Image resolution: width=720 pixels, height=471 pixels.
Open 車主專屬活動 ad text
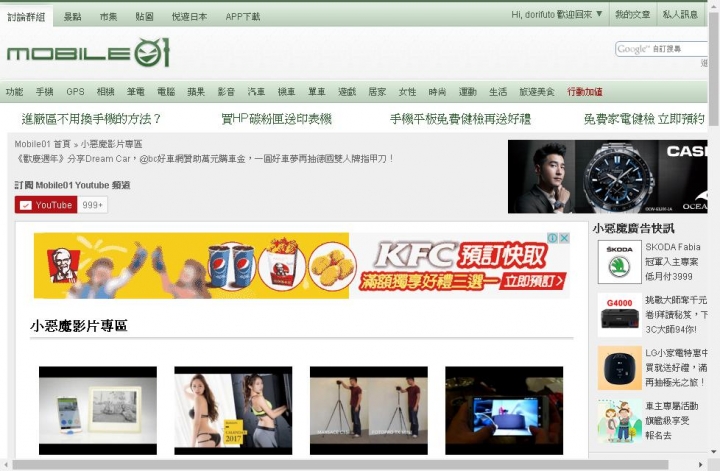[672, 421]
